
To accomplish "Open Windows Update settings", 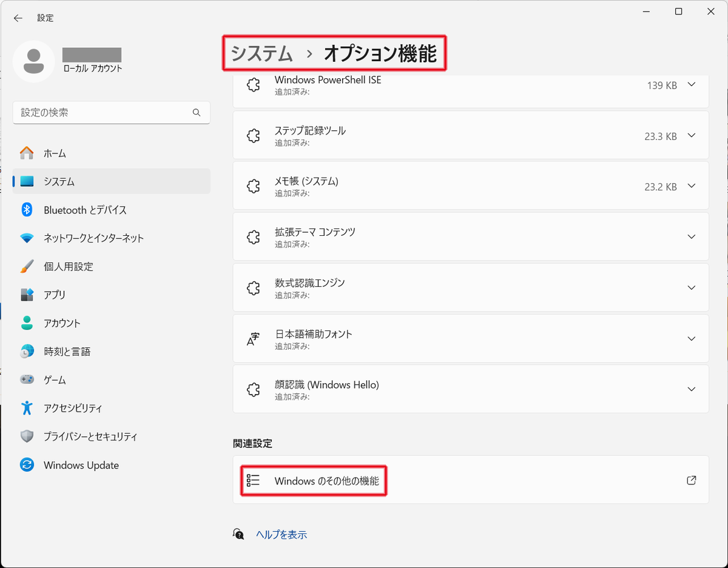I will [112, 465].
